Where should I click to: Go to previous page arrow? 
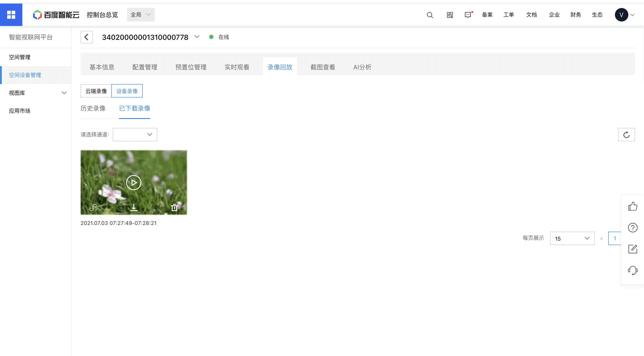[602, 239]
